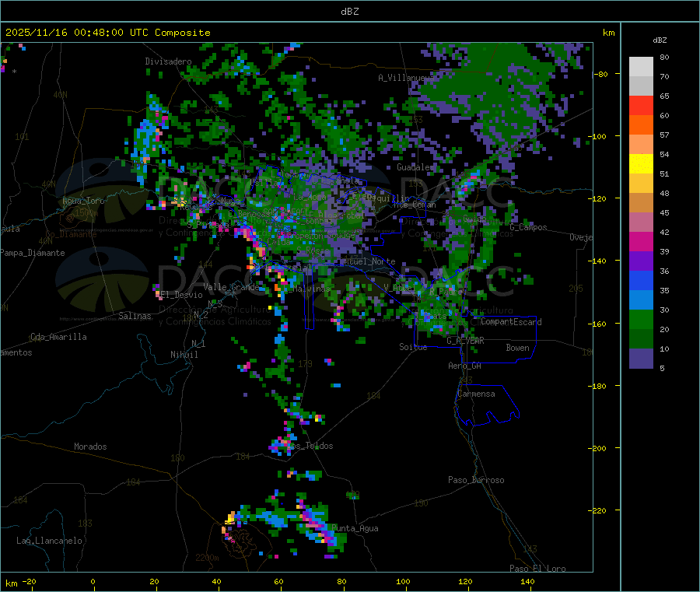Select the green 20 dBZ legend swatch
This screenshot has width=700, height=592.
[641, 319]
